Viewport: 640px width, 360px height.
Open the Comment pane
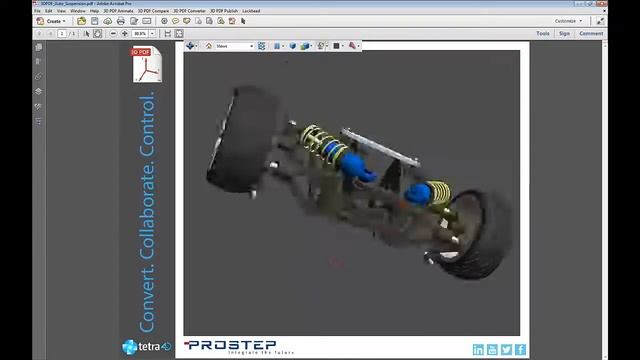point(591,33)
